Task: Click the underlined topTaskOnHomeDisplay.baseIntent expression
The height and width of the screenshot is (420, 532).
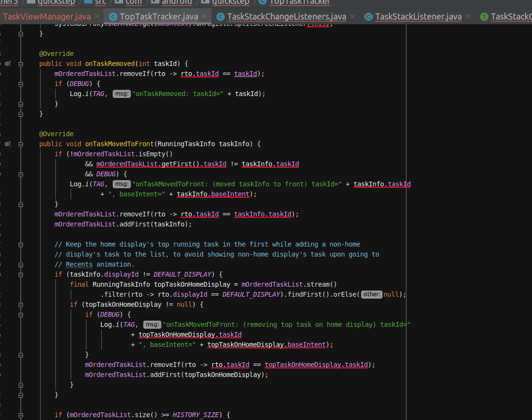Action: tap(266, 345)
